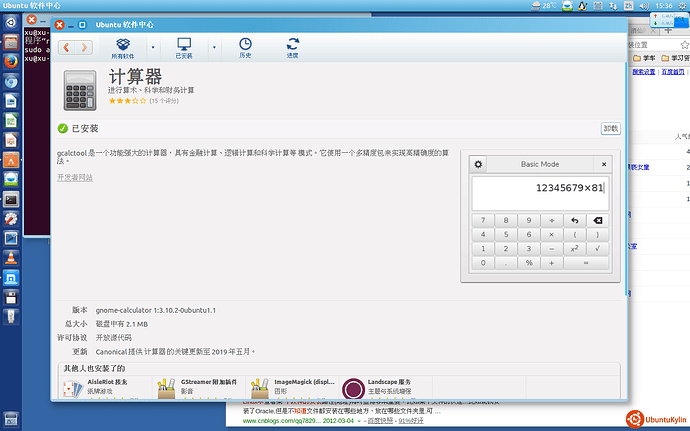Open the ImageMagick recommendation card
690x431 pixels.
pos(292,387)
